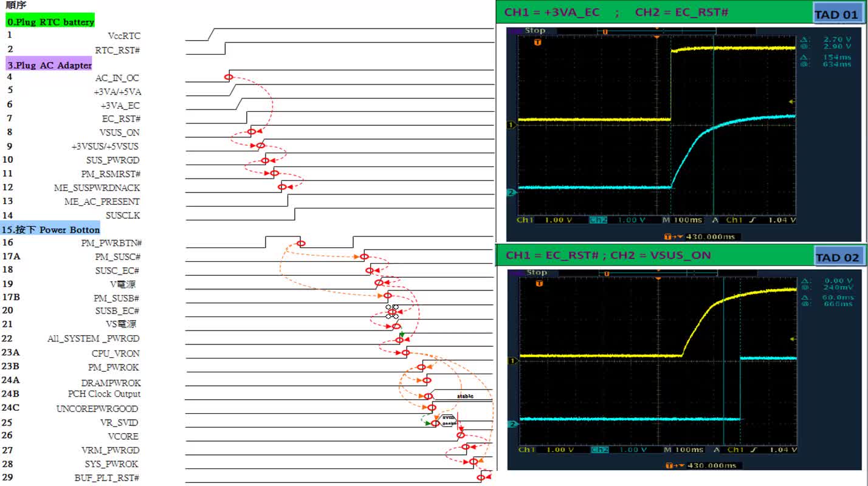Click the ME_SUSPWRDNACK signal label

click(x=97, y=188)
